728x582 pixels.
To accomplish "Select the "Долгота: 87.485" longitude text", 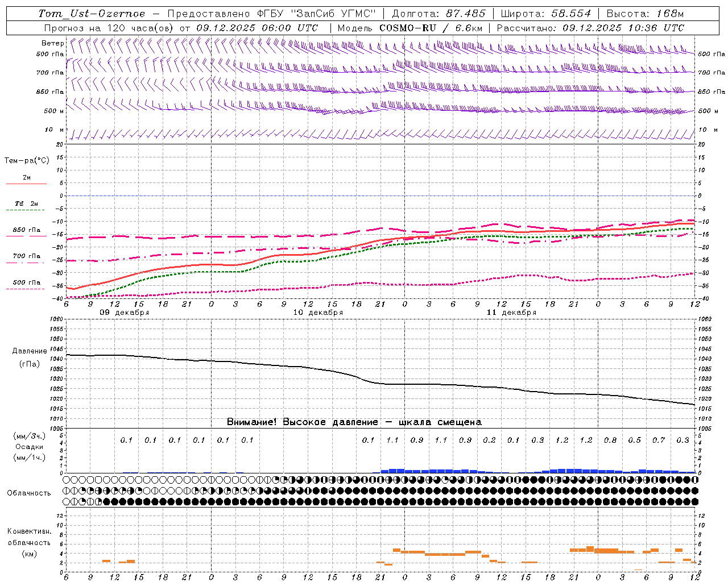I will click(x=439, y=14).
